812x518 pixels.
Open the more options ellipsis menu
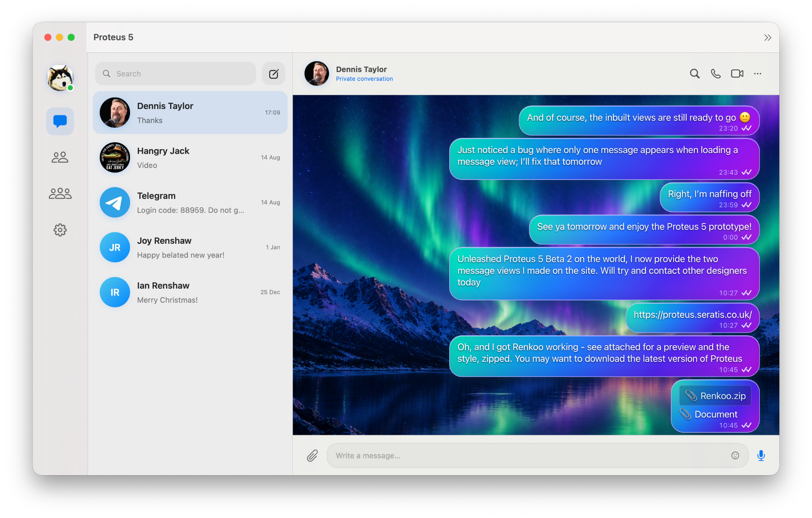coord(758,74)
